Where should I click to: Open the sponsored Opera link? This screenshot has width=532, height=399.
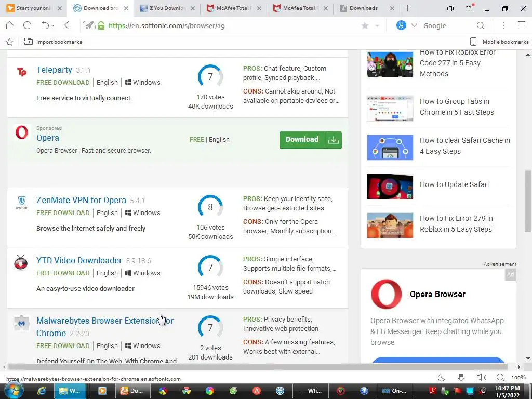pos(48,138)
